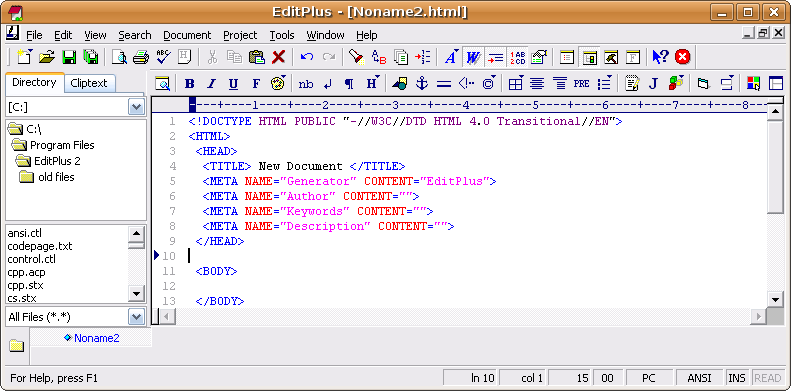This screenshot has height=391, width=791.
Task: Select Program Files folder in tree
Action: coord(62,145)
